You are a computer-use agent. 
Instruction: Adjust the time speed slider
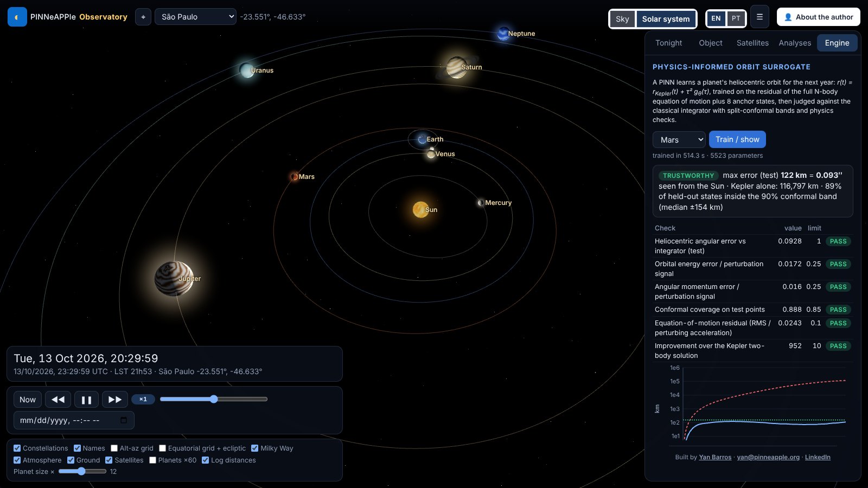tap(214, 399)
